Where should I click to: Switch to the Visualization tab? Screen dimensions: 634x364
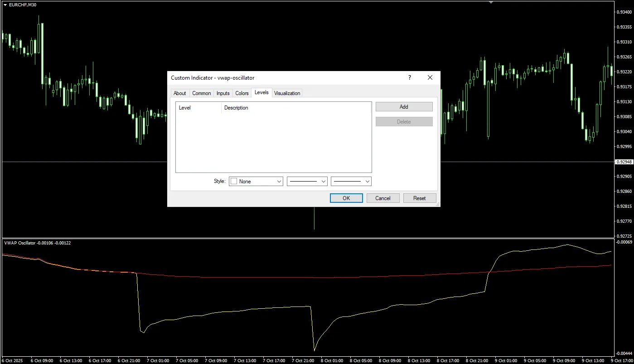pyautogui.click(x=287, y=93)
